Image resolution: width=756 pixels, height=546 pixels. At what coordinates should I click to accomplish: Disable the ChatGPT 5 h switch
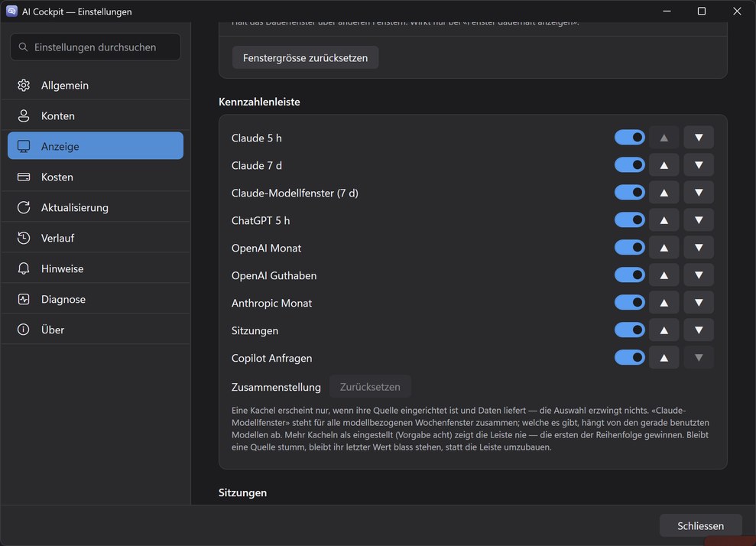629,220
